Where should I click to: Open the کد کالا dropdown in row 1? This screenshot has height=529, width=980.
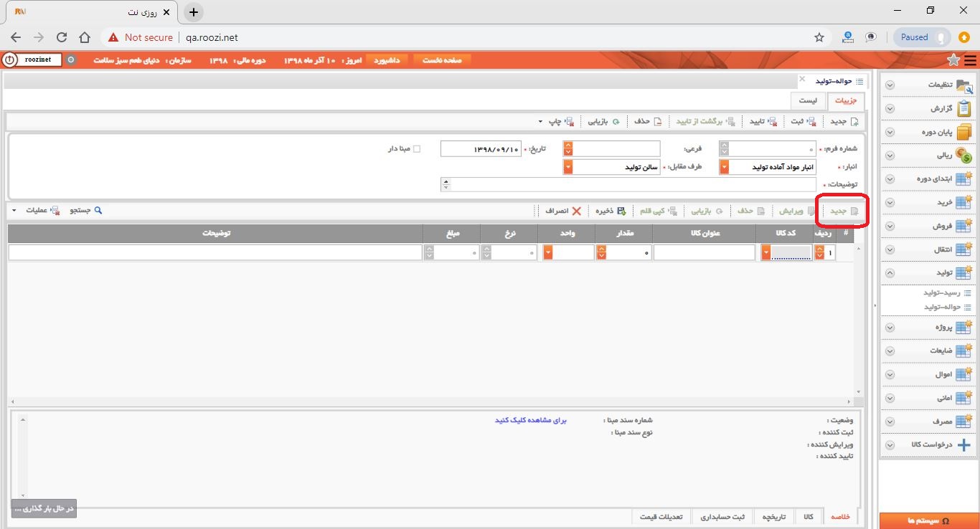[765, 252]
